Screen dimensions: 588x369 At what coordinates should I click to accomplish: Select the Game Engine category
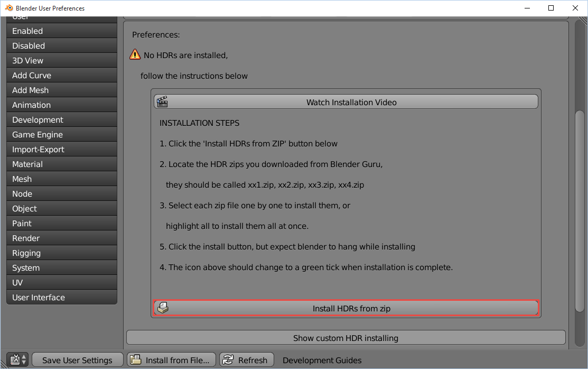[61, 134]
